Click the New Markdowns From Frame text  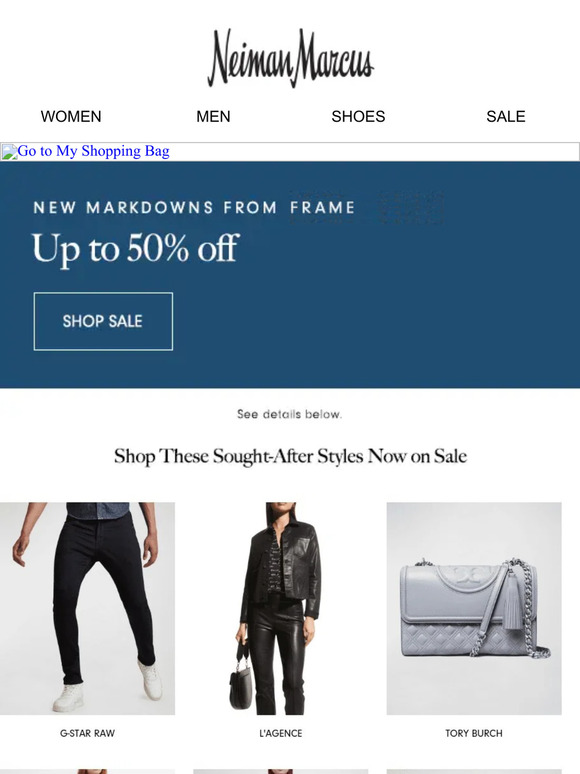pos(194,207)
